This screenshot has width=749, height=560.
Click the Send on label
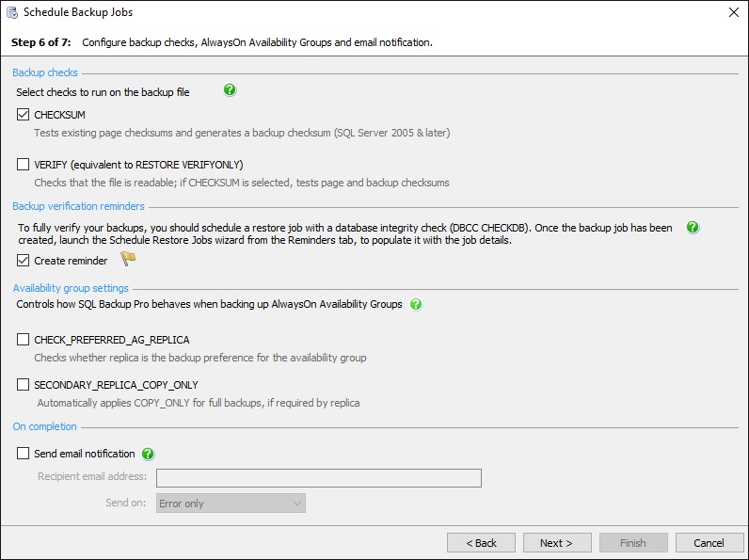pyautogui.click(x=126, y=503)
